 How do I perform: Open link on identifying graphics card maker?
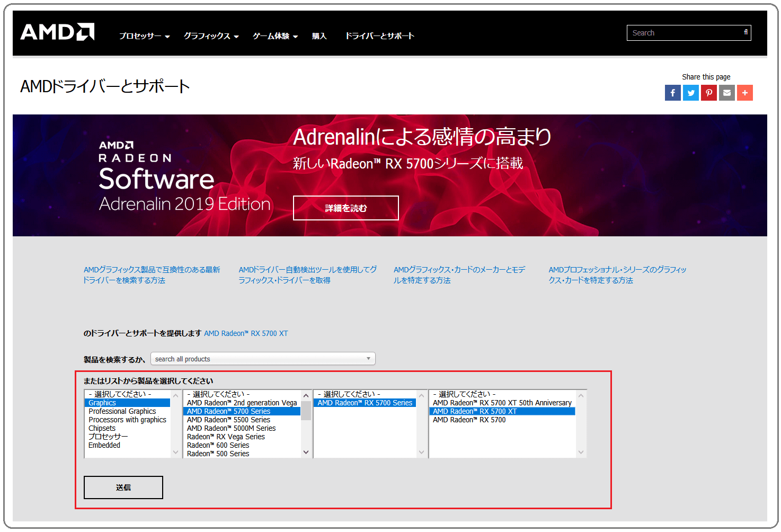coord(459,275)
